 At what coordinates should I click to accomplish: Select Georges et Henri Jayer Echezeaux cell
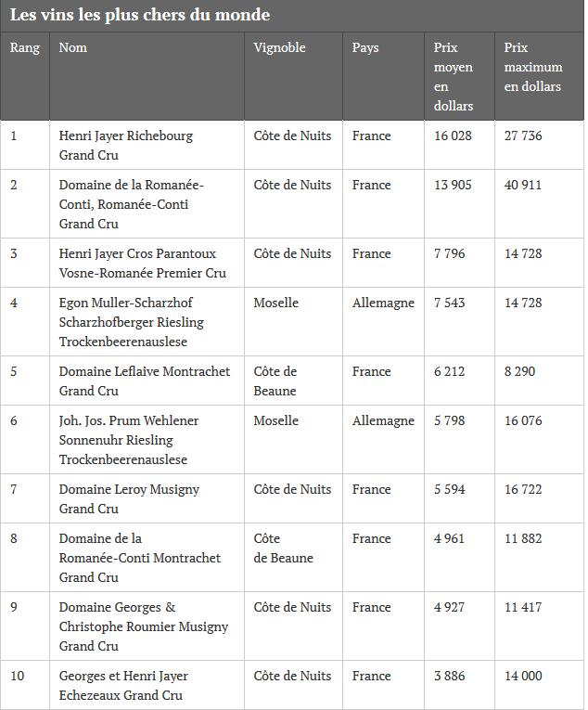pyautogui.click(x=123, y=685)
